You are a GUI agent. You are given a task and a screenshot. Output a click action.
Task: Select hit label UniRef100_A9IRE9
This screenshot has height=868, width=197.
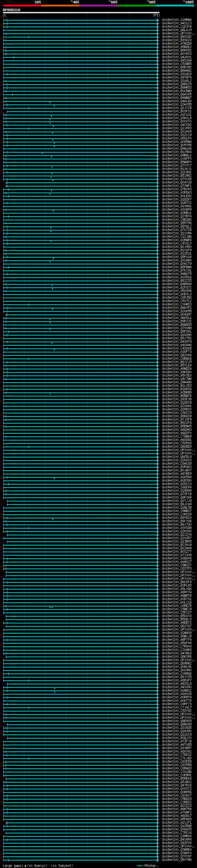pos(176,474)
